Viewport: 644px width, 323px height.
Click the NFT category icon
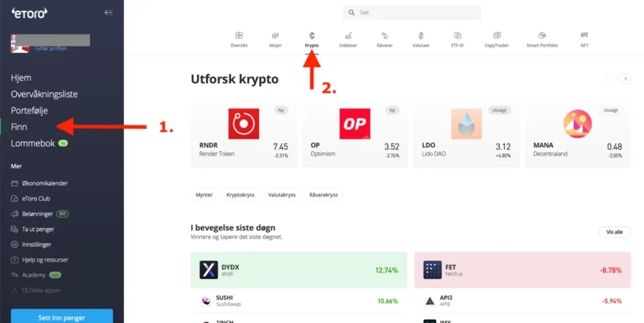coord(584,36)
